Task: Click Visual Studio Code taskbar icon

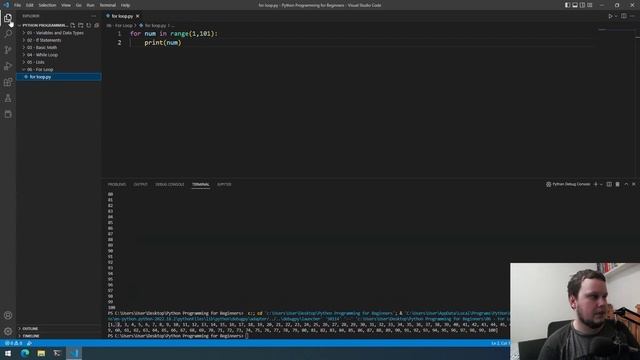Action: pos(74,353)
